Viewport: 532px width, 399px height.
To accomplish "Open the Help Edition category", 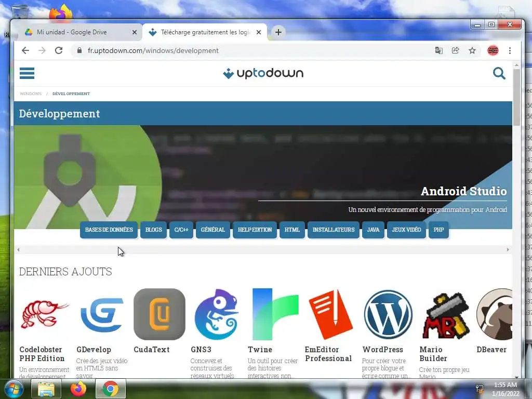I will pyautogui.click(x=255, y=230).
